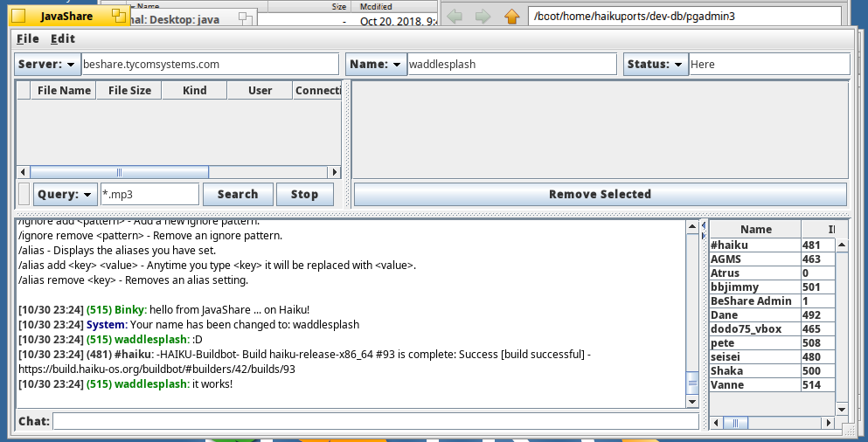Click chat log scroll down arrow
The image size is (868, 442).
[692, 402]
